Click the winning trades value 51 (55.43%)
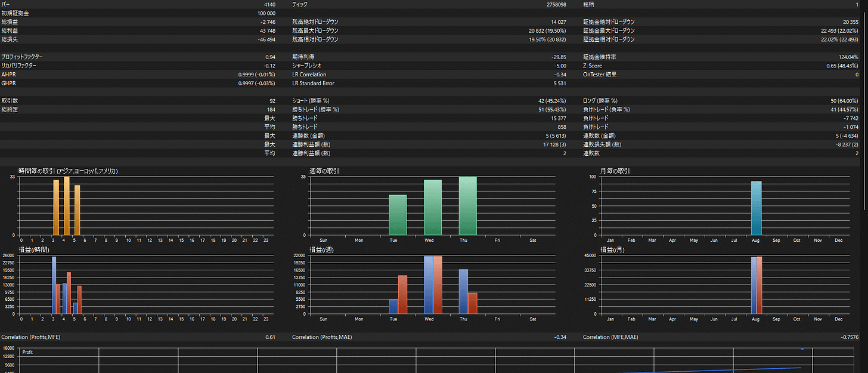The image size is (868, 373). tap(552, 109)
